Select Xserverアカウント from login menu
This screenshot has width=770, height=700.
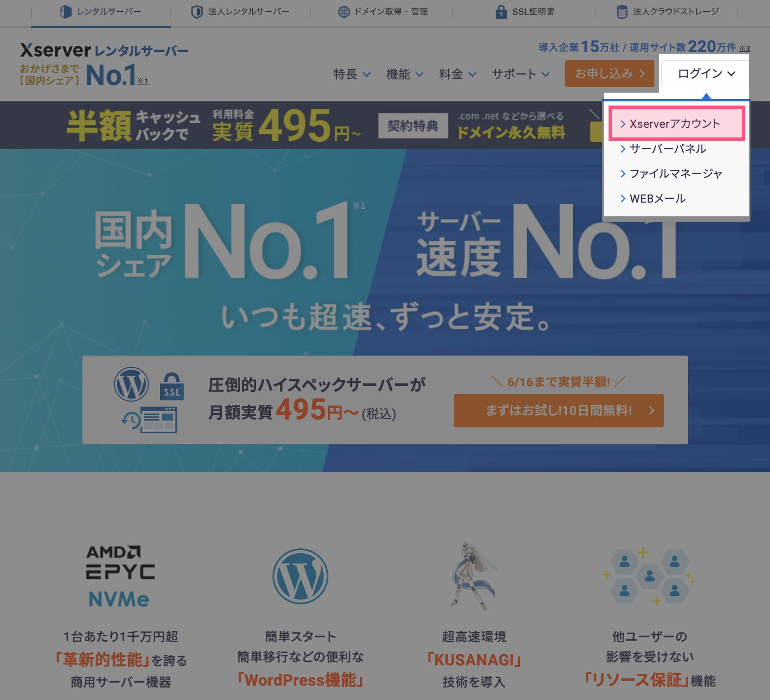[675, 124]
